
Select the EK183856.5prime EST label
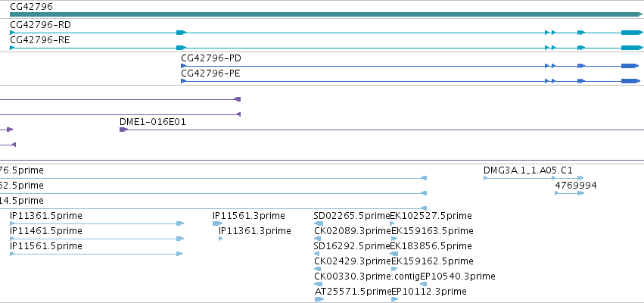431,246
